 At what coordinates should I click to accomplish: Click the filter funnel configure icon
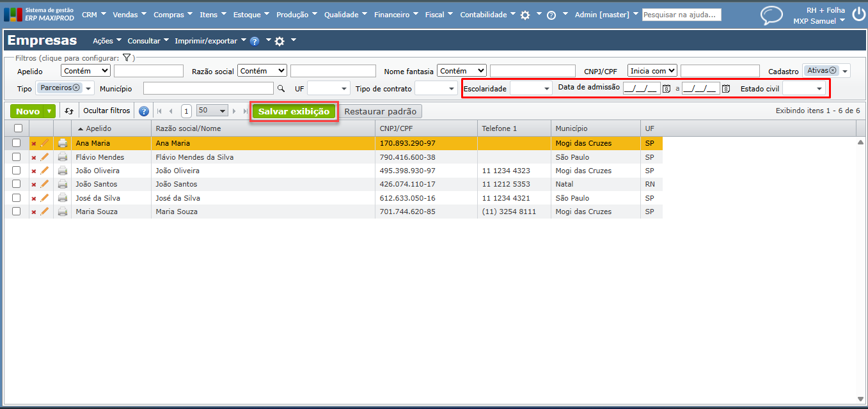tap(127, 58)
